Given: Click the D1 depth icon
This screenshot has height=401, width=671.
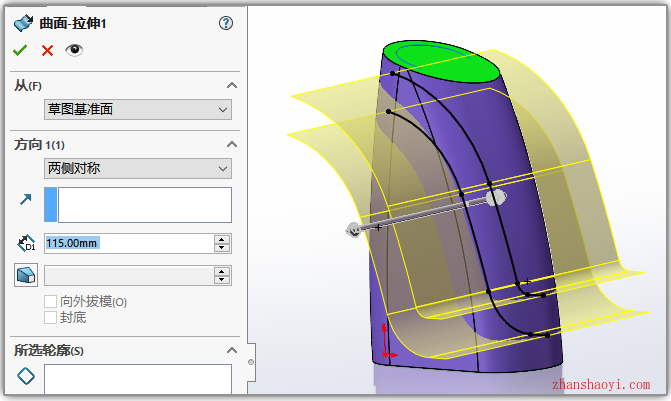Looking at the screenshot, I should [26, 243].
